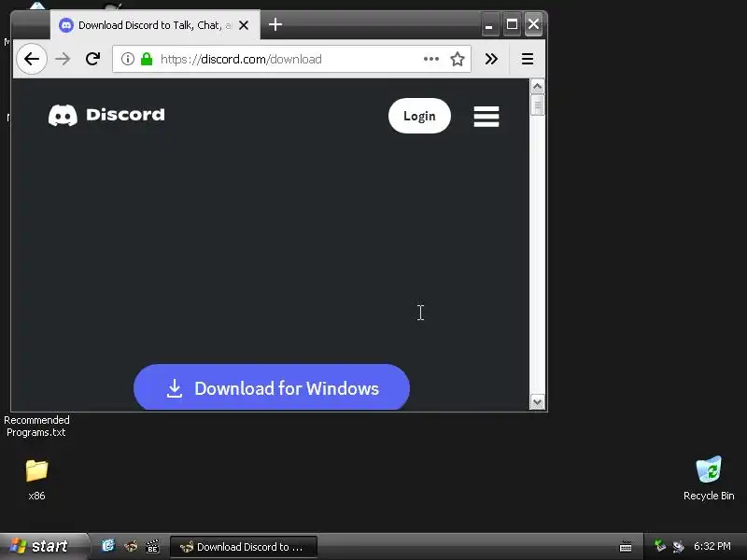
Task: Go back with the browser back arrow
Action: [x=32, y=59]
